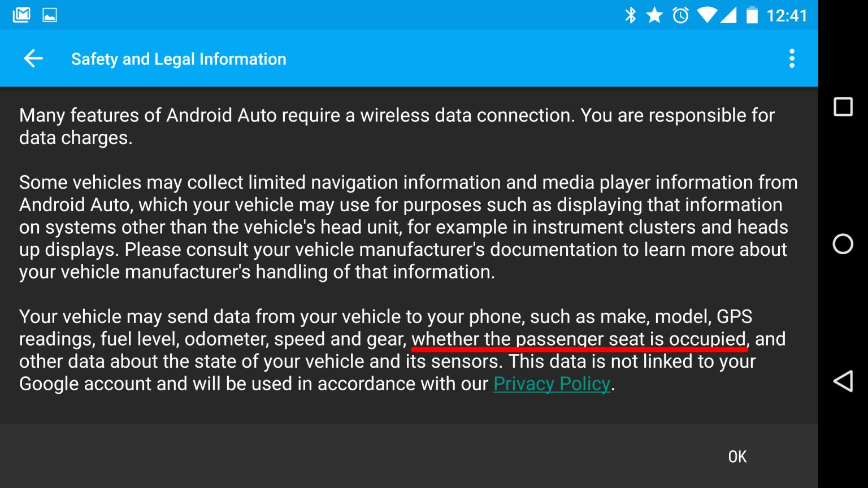Image resolution: width=868 pixels, height=488 pixels.
Task: Tap the star icon in the status bar
Action: coord(654,14)
